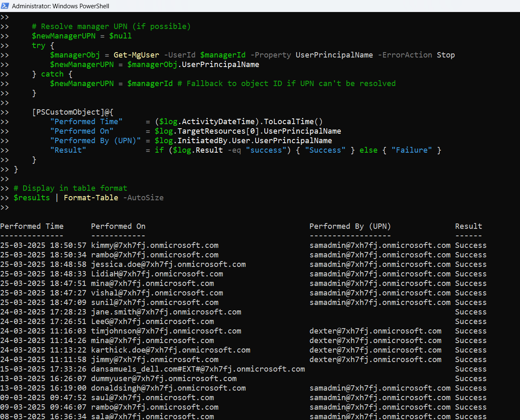Viewport: 520px width, 420px height.
Task: Click the Get-MgUser cmdlet in the script
Action: point(136,55)
